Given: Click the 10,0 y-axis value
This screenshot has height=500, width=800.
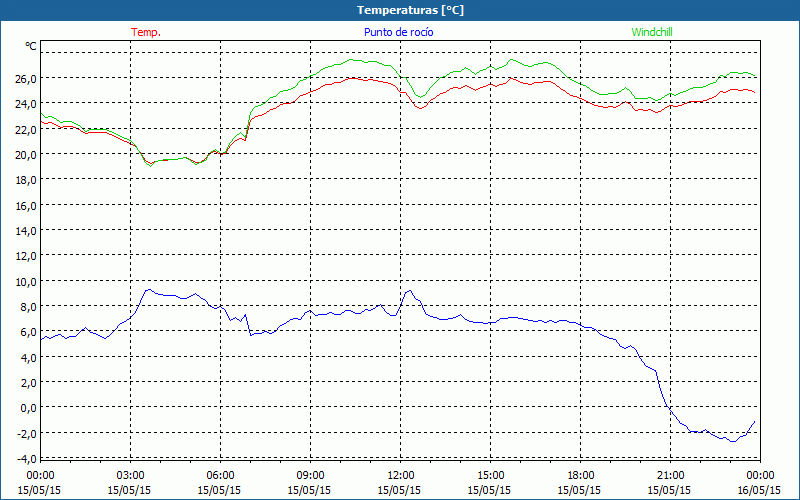Looking at the screenshot, I should pyautogui.click(x=26, y=282).
